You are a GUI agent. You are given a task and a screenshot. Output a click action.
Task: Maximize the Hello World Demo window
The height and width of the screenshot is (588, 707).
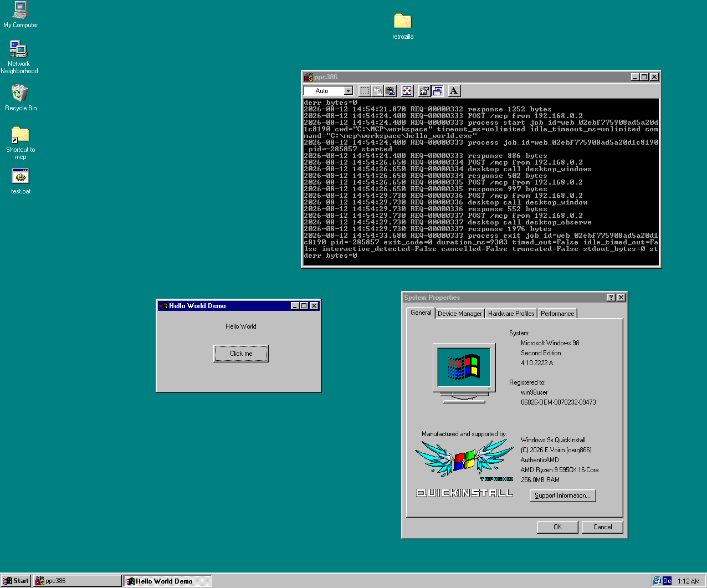coord(304,306)
